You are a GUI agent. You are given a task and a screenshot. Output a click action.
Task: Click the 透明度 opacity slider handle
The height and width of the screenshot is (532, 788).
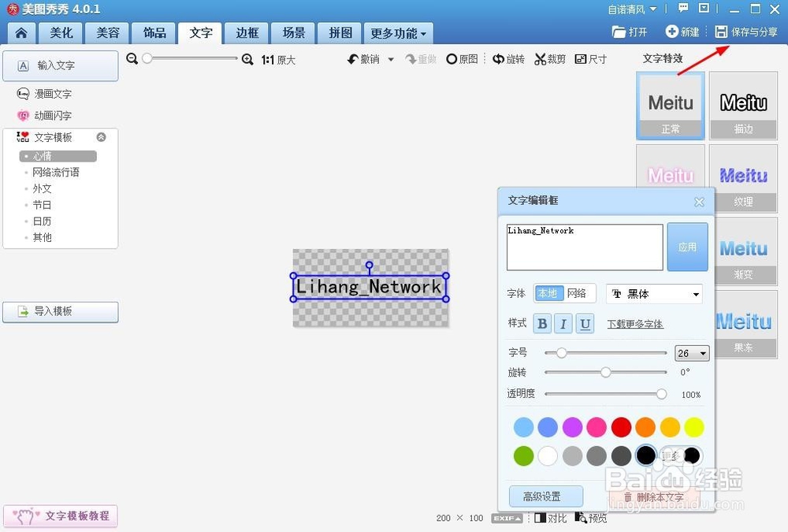click(x=661, y=394)
